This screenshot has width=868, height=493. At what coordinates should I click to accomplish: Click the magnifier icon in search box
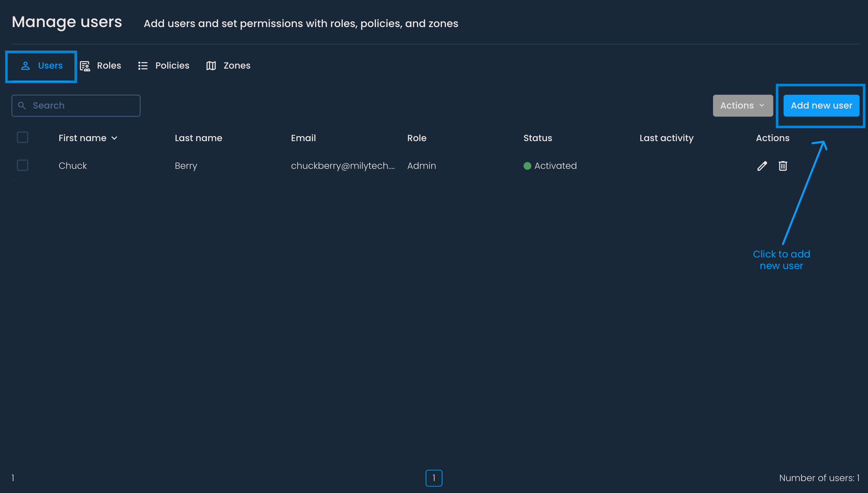(22, 106)
